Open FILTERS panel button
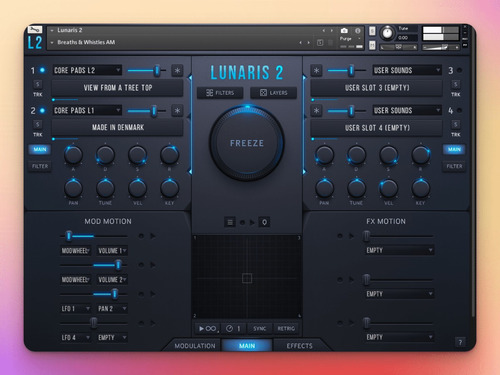The width and height of the screenshot is (500, 375). [220, 93]
